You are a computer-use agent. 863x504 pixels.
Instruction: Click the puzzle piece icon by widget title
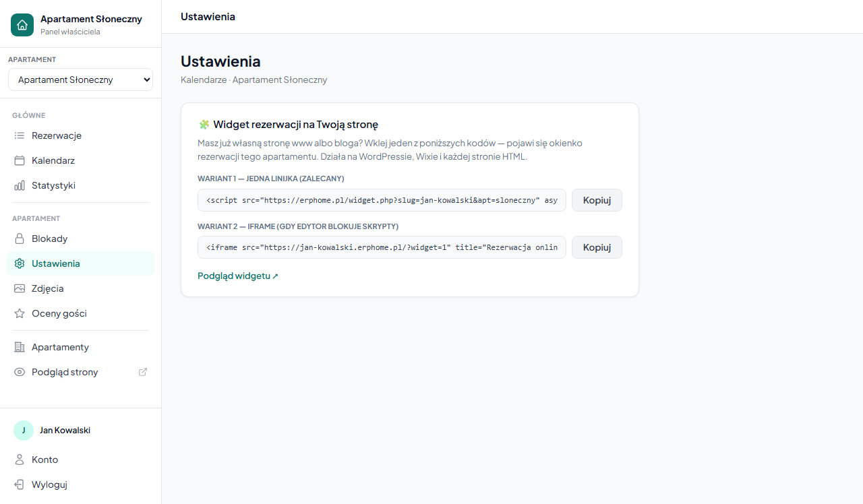coord(204,125)
